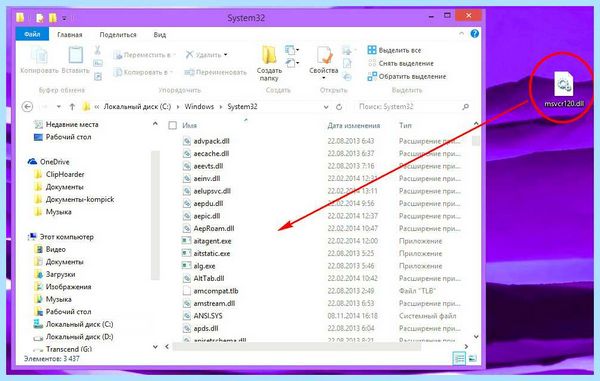Open the ClipHoarder folder in sidebar
Screen dimensions: 600x381
pos(59,174)
